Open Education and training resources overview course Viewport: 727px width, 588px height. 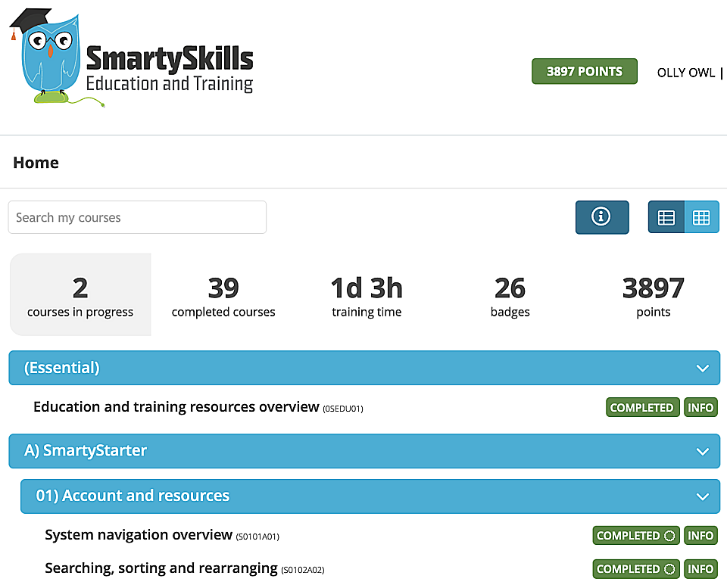176,407
